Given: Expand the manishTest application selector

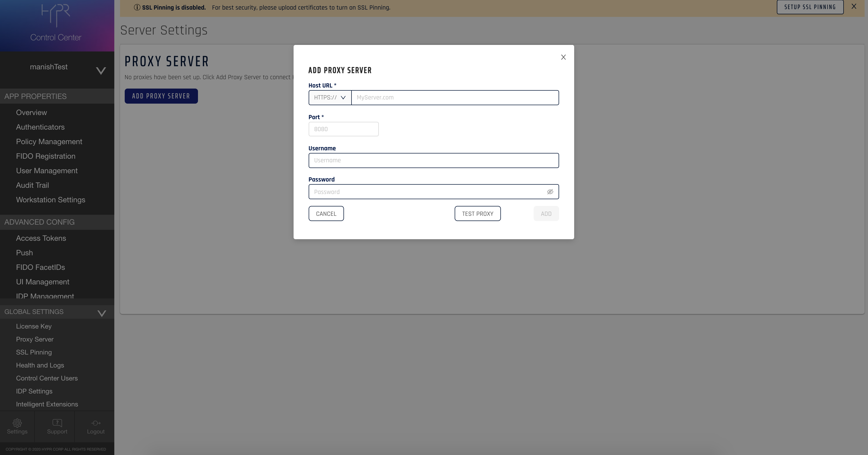Looking at the screenshot, I should pyautogui.click(x=101, y=71).
